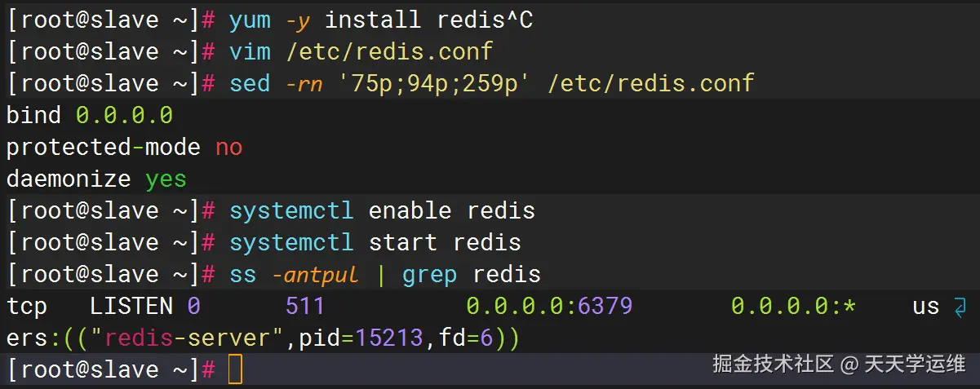980x389 pixels.
Task: Click the 'yum' command text
Action: pyautogui.click(x=249, y=20)
